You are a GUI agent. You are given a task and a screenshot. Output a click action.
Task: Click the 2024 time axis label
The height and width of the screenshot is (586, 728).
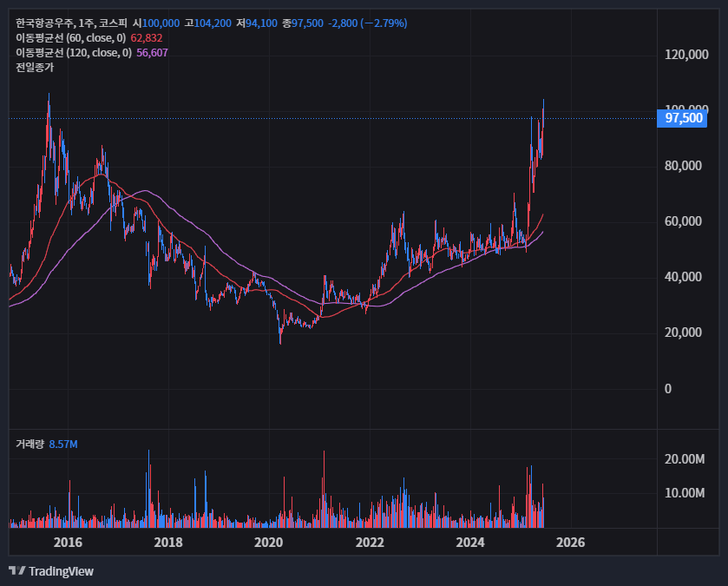(x=469, y=543)
